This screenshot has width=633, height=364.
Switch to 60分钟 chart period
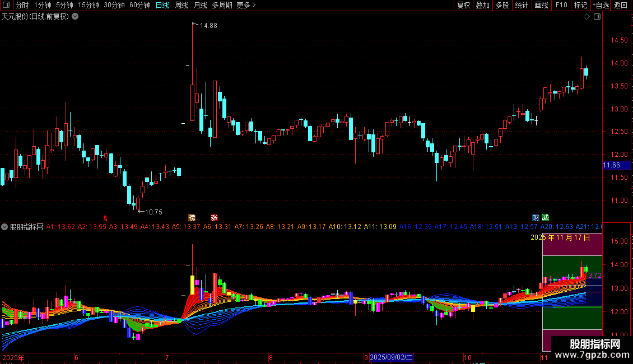[140, 5]
